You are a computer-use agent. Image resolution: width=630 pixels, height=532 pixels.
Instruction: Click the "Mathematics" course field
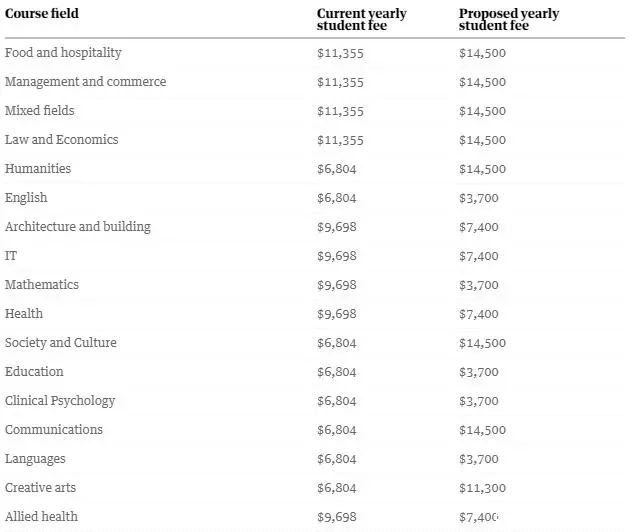tap(41, 284)
